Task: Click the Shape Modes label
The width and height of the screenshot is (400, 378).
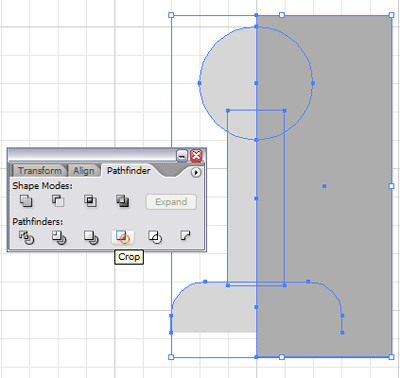Action: point(42,186)
